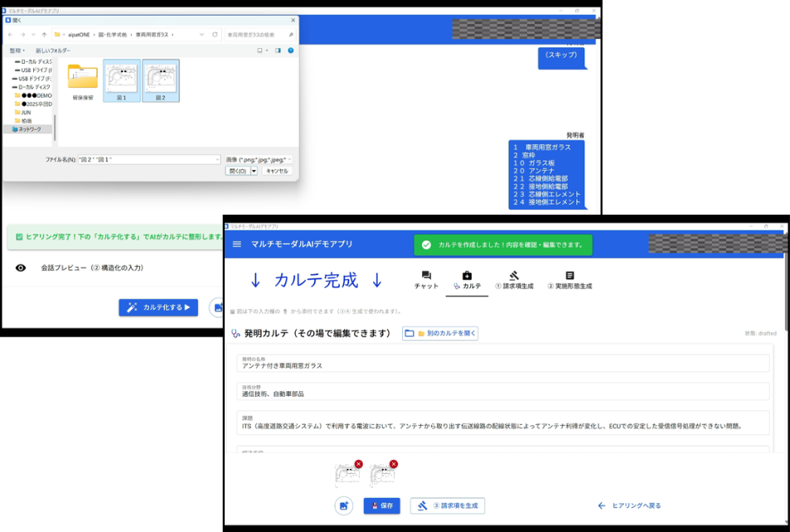The image size is (790, 532).
Task: Open the ② 実施形態生成 tab
Action: pyautogui.click(x=569, y=280)
